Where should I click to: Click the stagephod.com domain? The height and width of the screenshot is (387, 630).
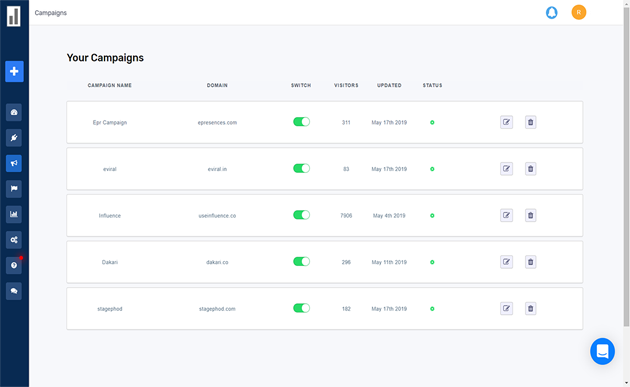tap(217, 309)
